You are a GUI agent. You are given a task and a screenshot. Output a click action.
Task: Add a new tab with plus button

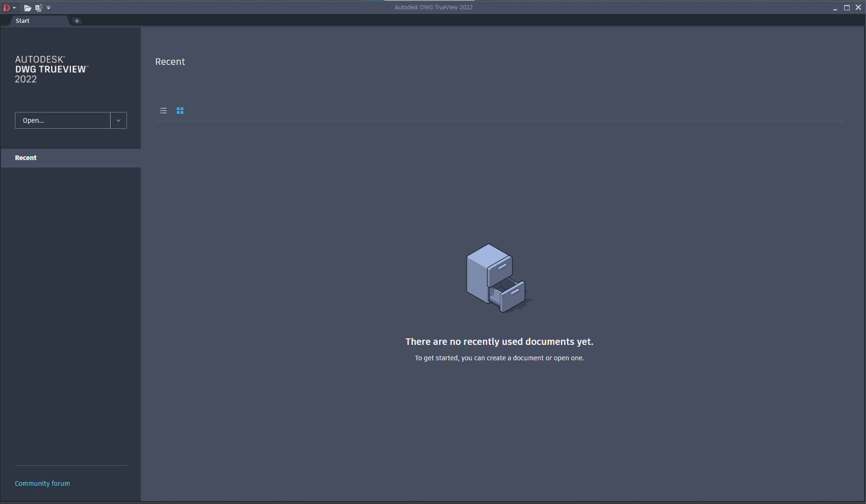click(x=77, y=21)
